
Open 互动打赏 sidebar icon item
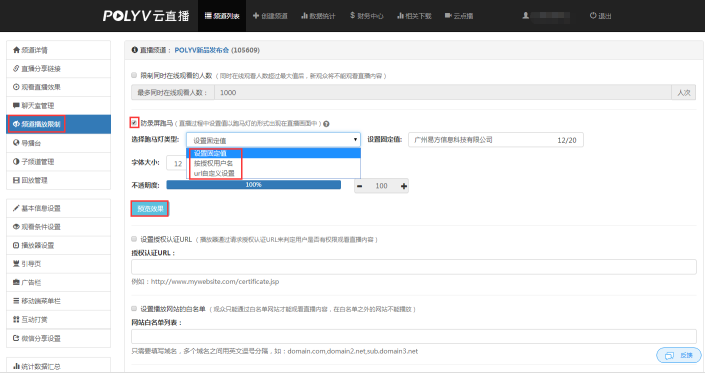(x=17, y=320)
